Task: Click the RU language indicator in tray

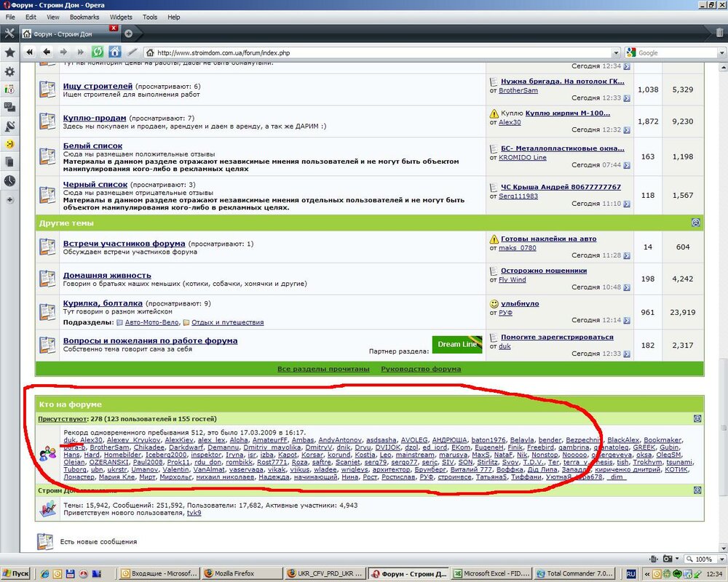Action: coord(630,574)
